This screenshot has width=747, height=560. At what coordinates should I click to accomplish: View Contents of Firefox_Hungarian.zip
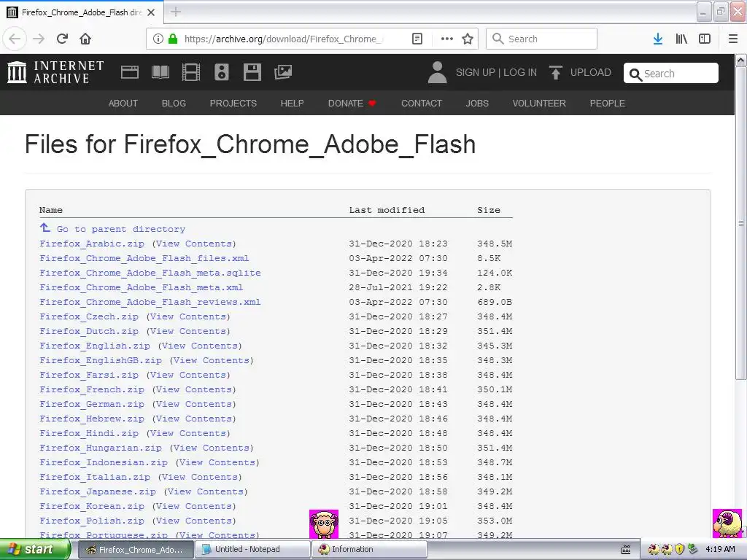(x=212, y=448)
